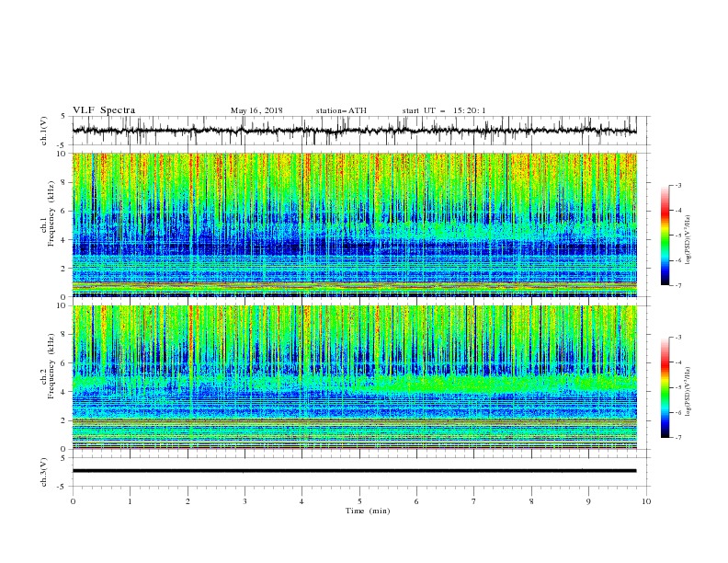This screenshot has width=728, height=563.
Task: Click the '6' kHz tick on ch.1 spectrogram
Action: click(x=64, y=212)
